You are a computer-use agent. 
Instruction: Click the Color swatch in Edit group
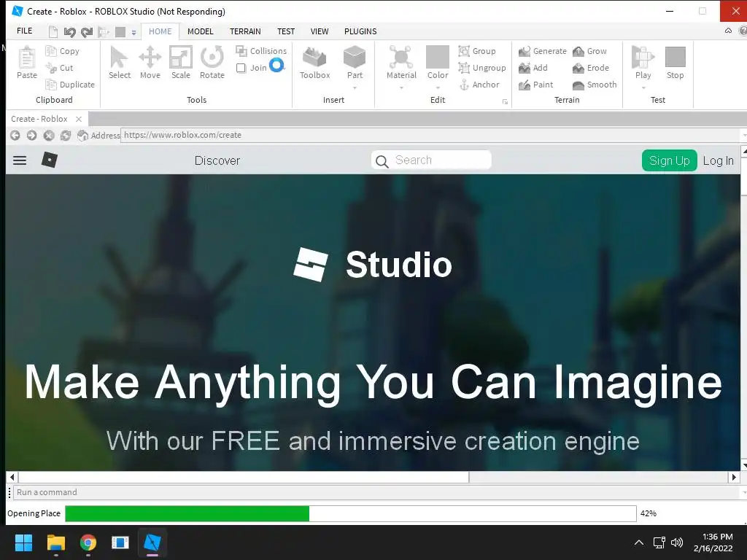click(438, 57)
